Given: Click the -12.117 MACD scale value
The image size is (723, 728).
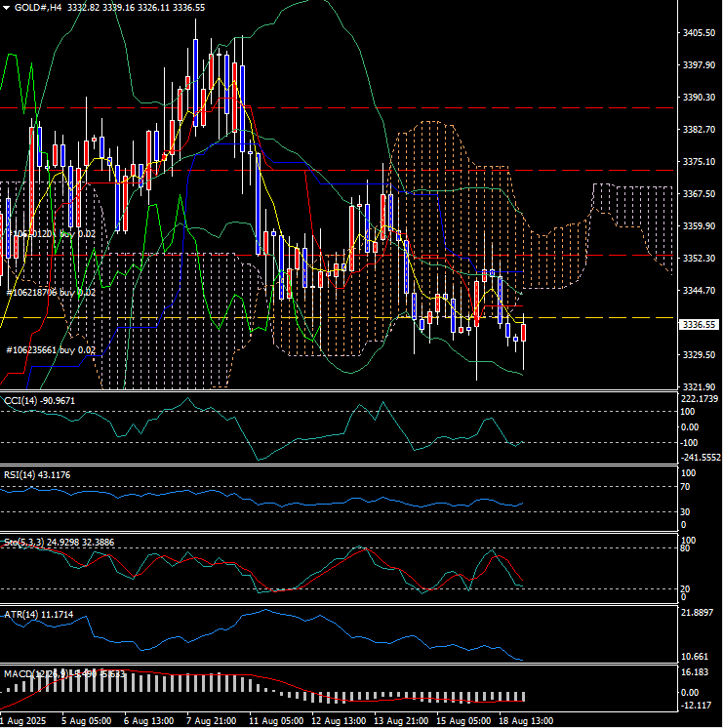Looking at the screenshot, I should [696, 706].
